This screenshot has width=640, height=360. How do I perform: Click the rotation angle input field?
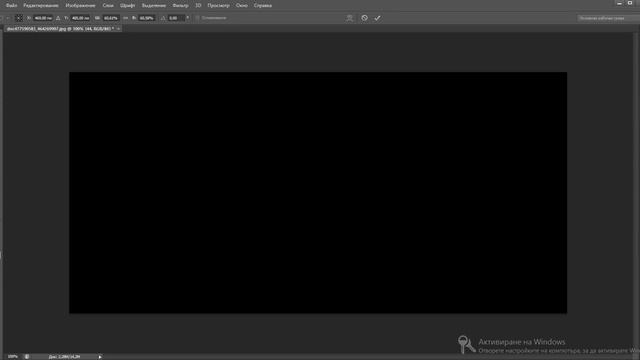[x=176, y=18]
